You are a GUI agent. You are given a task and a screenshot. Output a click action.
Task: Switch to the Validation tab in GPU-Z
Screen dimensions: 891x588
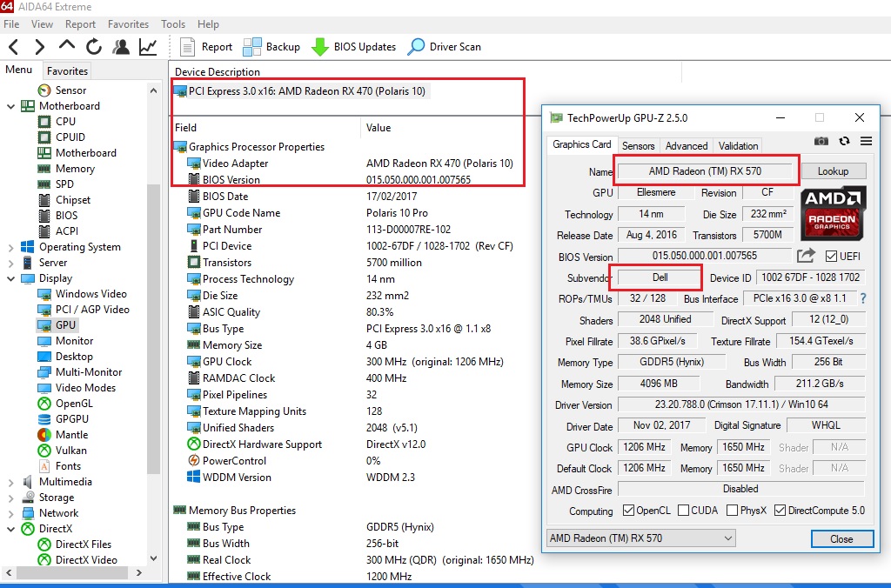click(738, 146)
